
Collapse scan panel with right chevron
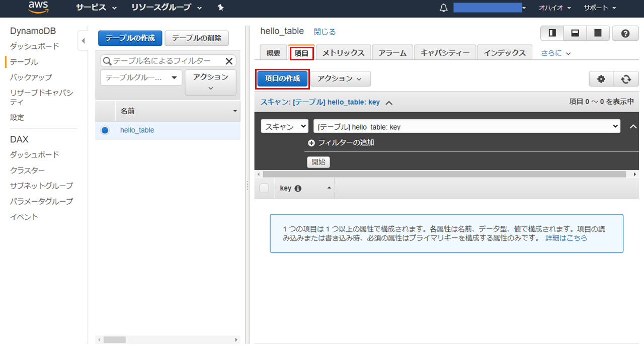click(633, 127)
